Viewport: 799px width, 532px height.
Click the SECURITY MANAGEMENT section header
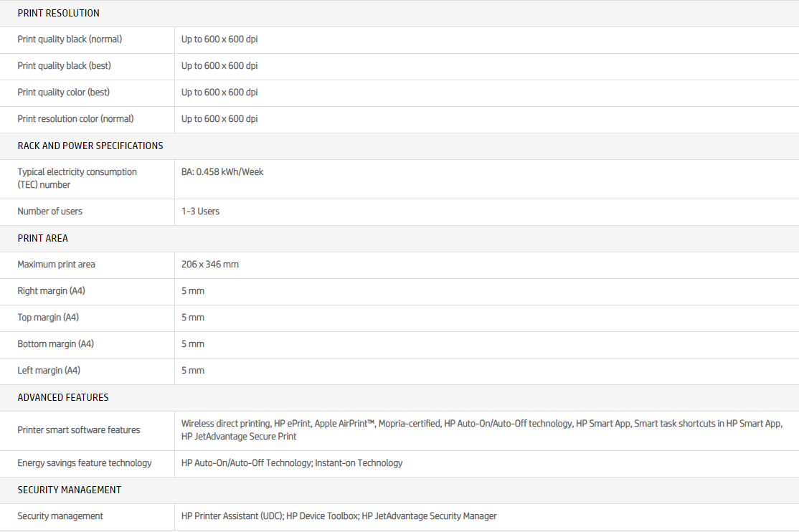pos(69,490)
